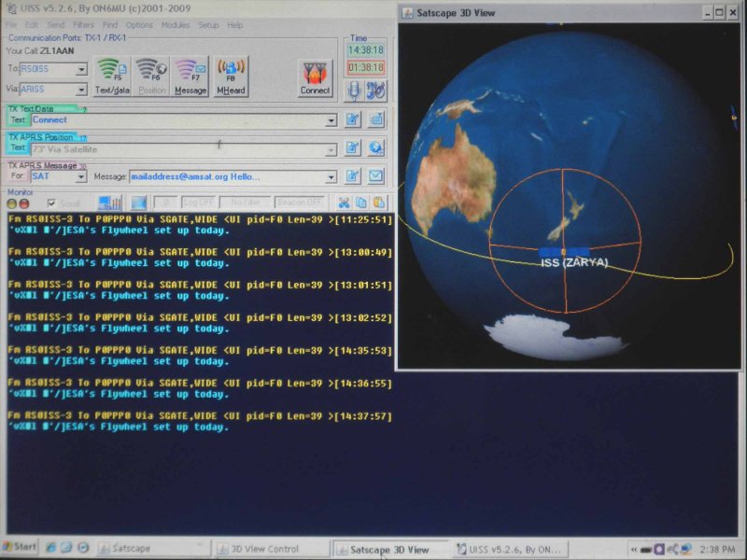
Task: Switch to UISS v5.2.6 in the taskbar
Action: (510, 549)
